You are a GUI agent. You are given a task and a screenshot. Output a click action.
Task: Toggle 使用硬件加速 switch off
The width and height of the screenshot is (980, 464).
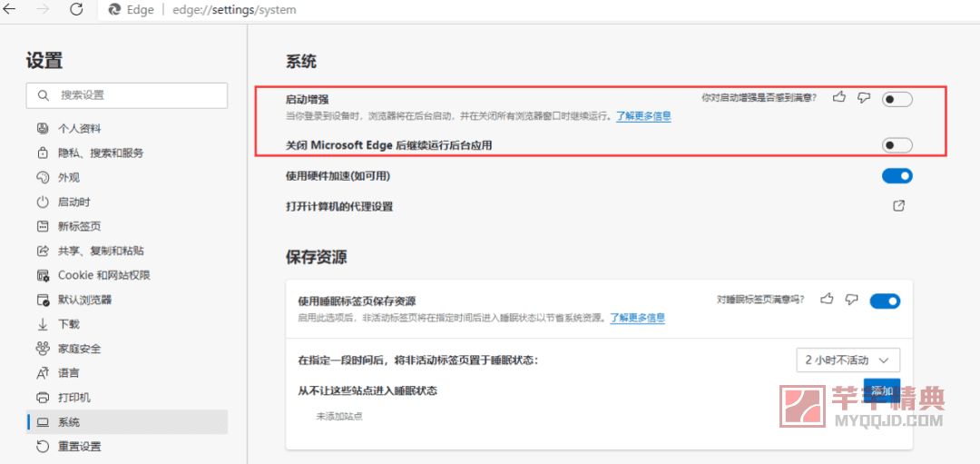point(897,176)
